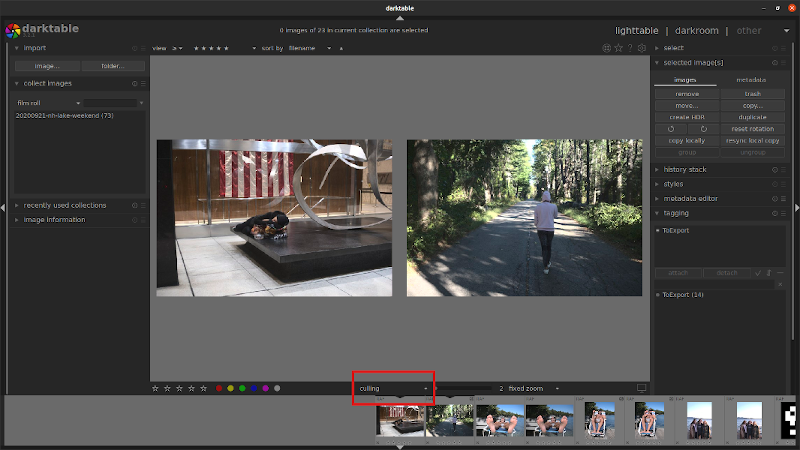
Task: Open rating comparator dropdown beside view
Action: coord(177,48)
